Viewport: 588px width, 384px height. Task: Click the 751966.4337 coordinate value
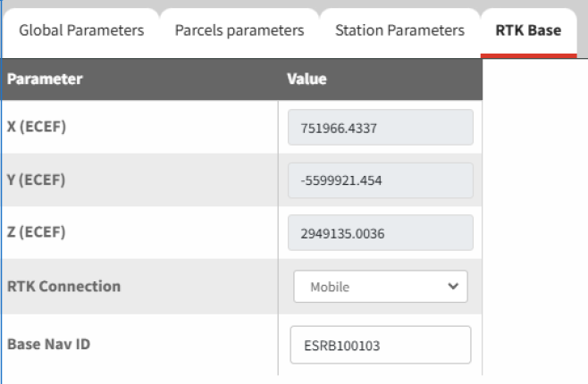click(339, 128)
